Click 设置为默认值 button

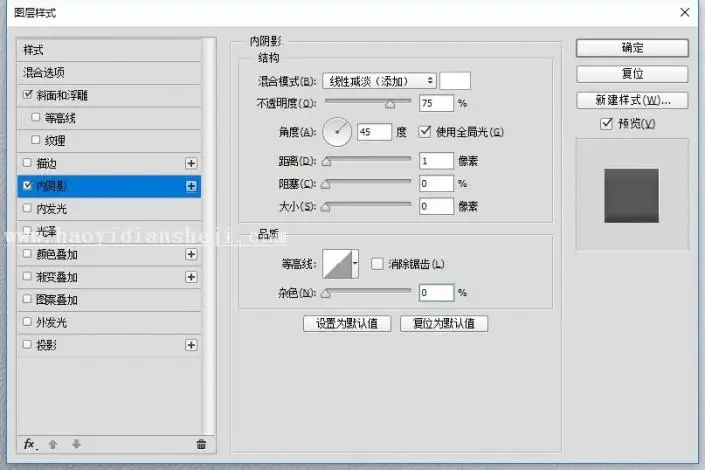pyautogui.click(x=347, y=323)
